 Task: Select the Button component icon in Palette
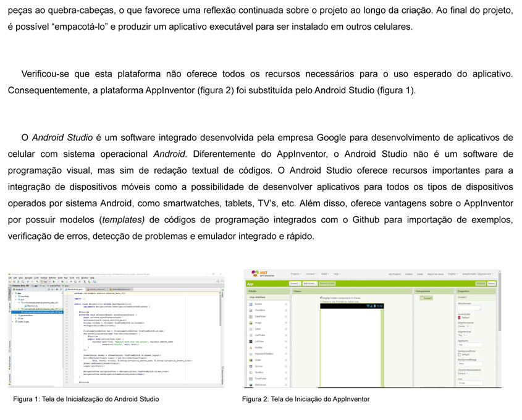pos(250,304)
